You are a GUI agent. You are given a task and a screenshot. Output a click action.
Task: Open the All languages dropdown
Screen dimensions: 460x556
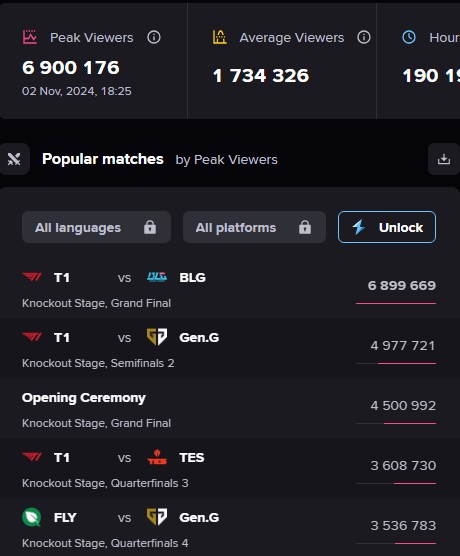[96, 227]
